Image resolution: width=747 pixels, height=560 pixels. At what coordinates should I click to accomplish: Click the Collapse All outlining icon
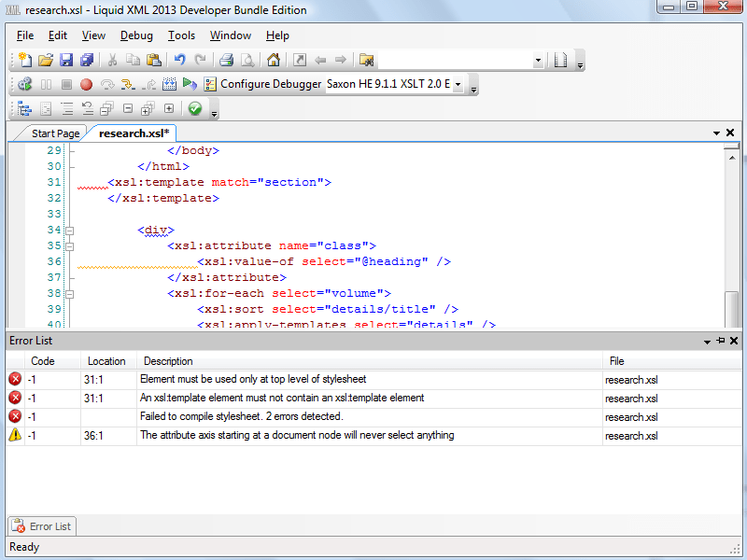click(x=106, y=109)
